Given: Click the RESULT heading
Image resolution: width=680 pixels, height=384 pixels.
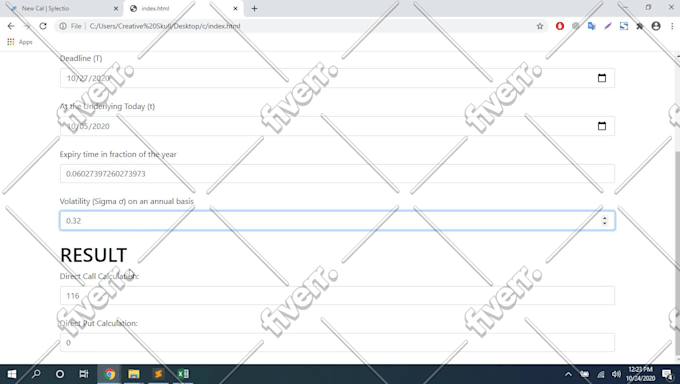Looking at the screenshot, I should click(x=93, y=255).
